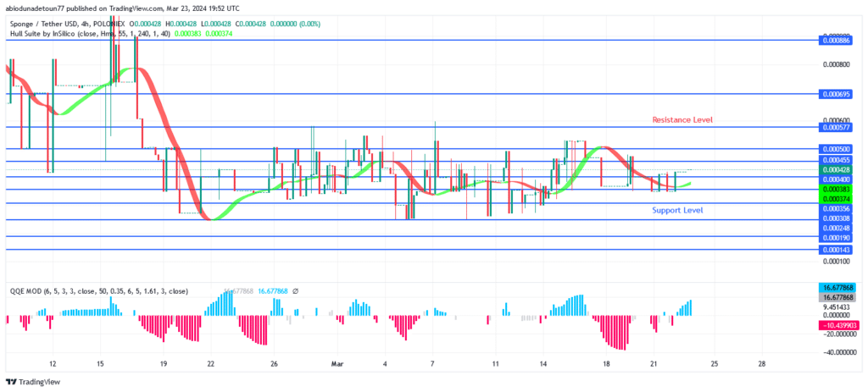This screenshot has width=868, height=392.
Task: Select the 0.000356 price axis label
Action: (837, 208)
